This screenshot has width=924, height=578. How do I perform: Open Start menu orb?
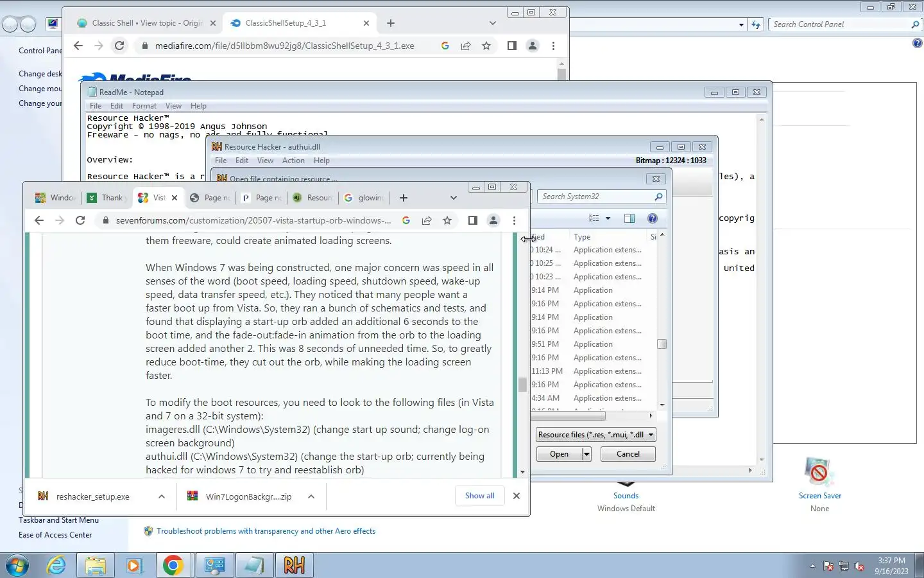(x=17, y=565)
